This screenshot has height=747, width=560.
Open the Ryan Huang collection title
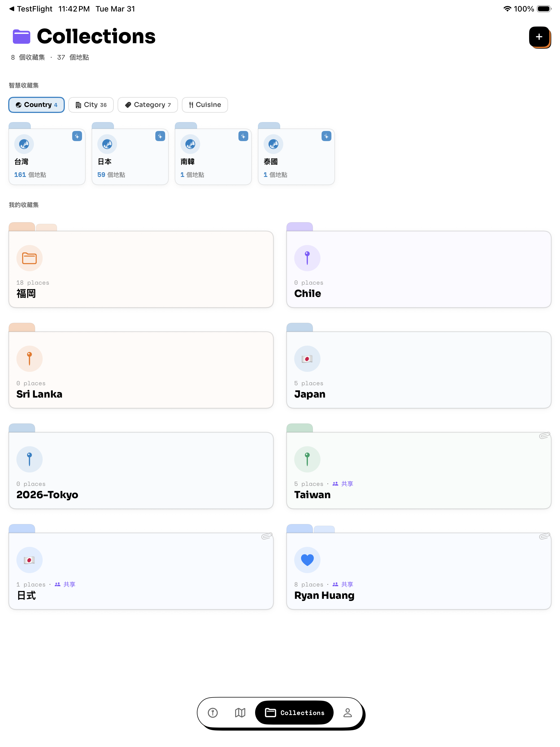[324, 595]
